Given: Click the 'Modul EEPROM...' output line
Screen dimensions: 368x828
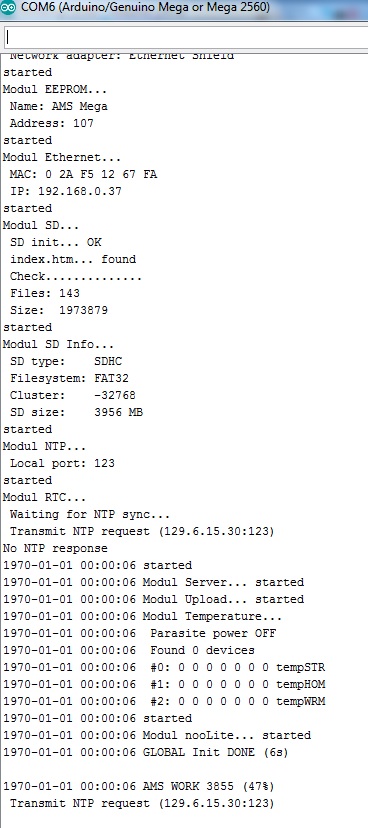Looking at the screenshot, I should (x=55, y=89).
